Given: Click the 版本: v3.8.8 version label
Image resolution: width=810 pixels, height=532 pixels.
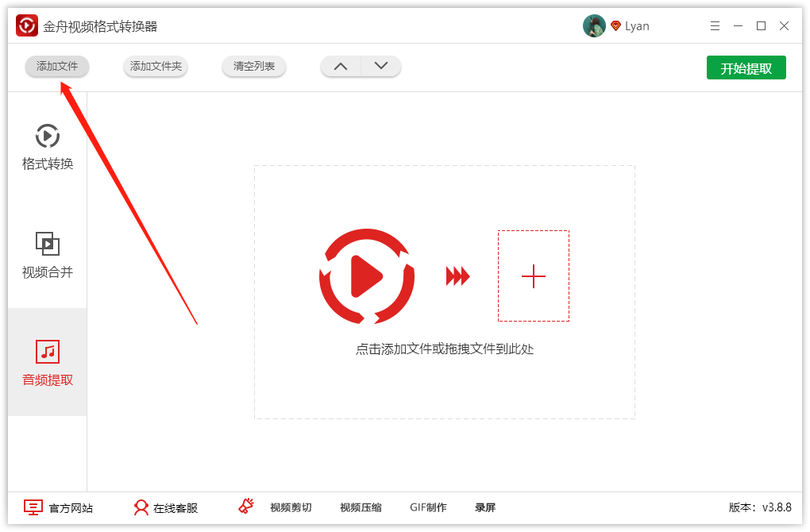Looking at the screenshot, I should tap(760, 507).
